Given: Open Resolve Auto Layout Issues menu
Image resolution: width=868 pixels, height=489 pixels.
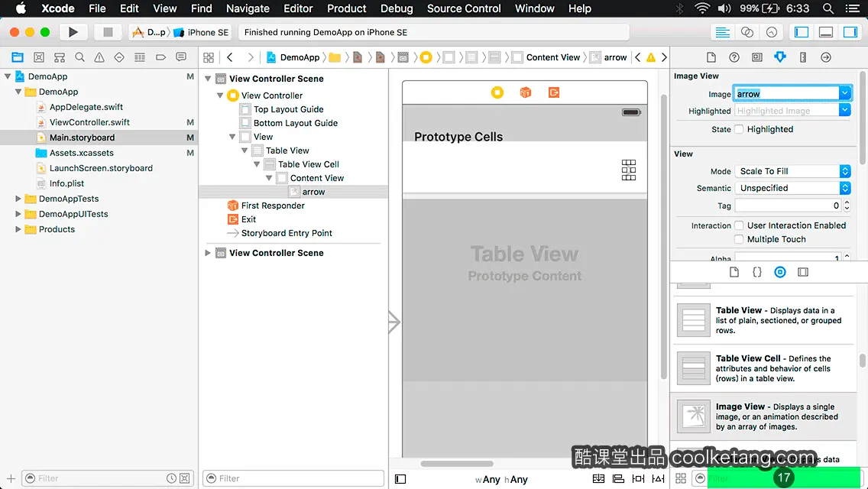Looking at the screenshot, I should tap(658, 478).
